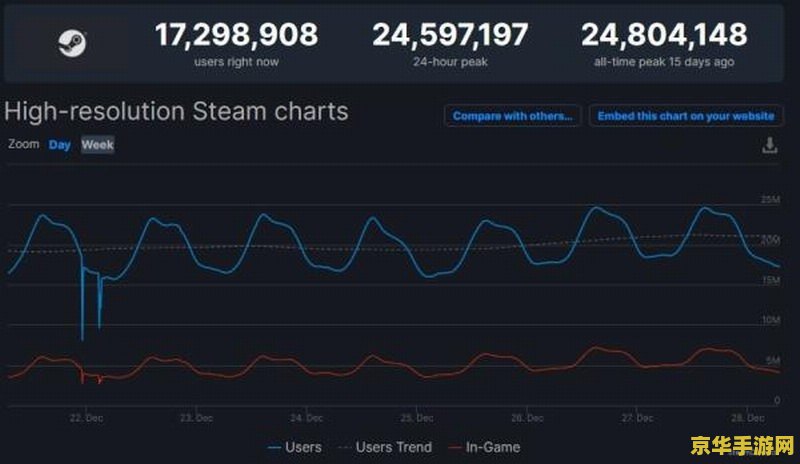800x464 pixels.
Task: Toggle the Users Trend legend entry
Action: [385, 447]
